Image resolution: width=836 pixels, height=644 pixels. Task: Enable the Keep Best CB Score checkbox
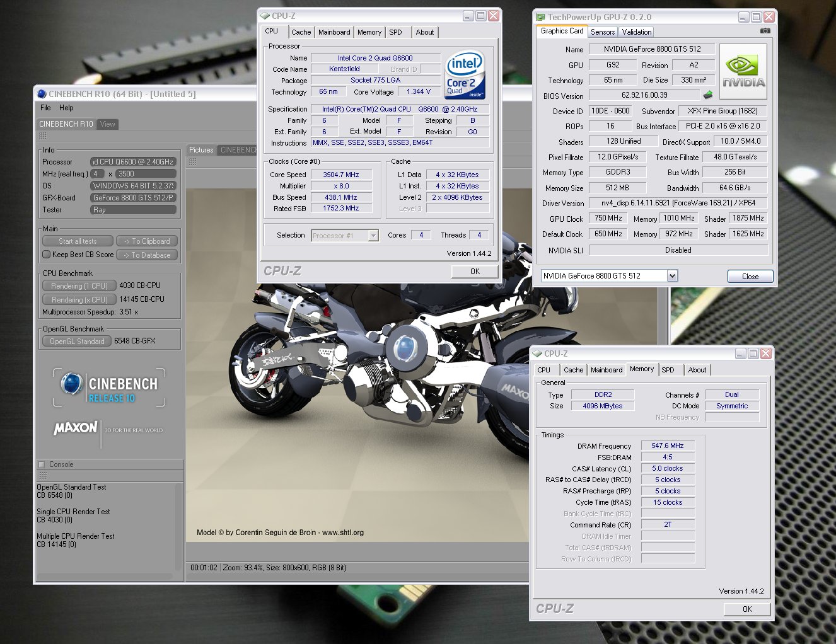pos(47,255)
